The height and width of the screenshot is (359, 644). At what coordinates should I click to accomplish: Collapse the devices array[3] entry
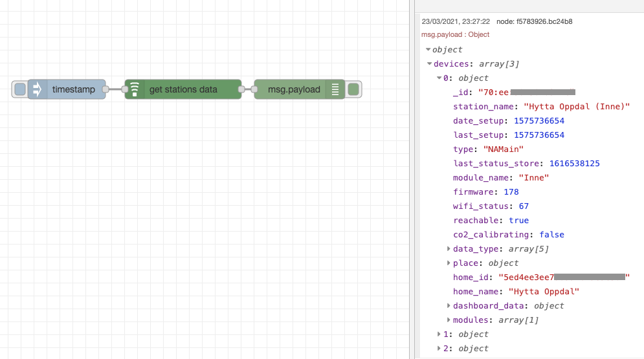coord(429,64)
